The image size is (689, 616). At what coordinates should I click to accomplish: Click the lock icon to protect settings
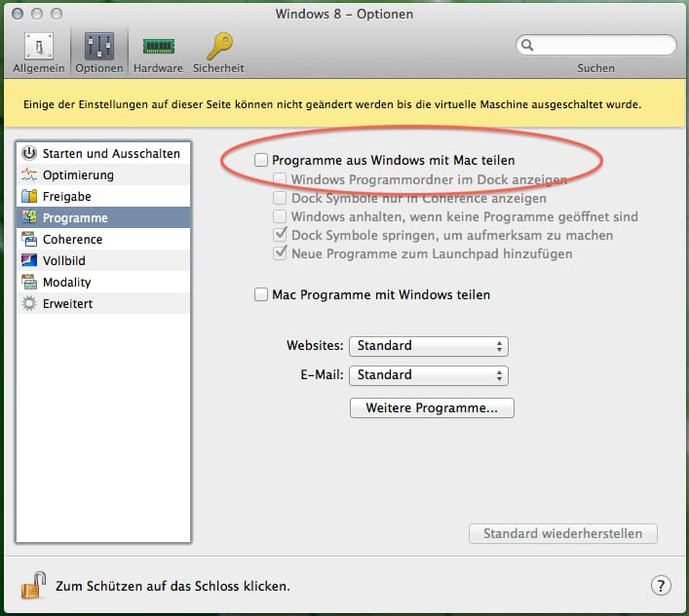[x=33, y=585]
